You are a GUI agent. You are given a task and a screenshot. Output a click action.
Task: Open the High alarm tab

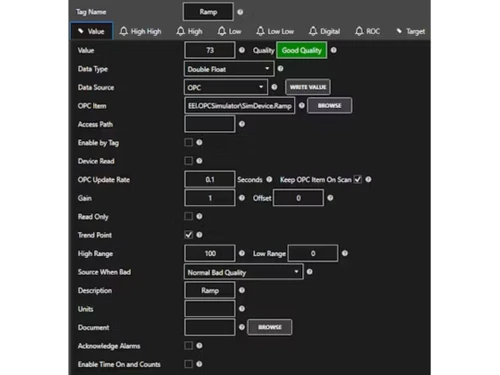point(189,31)
